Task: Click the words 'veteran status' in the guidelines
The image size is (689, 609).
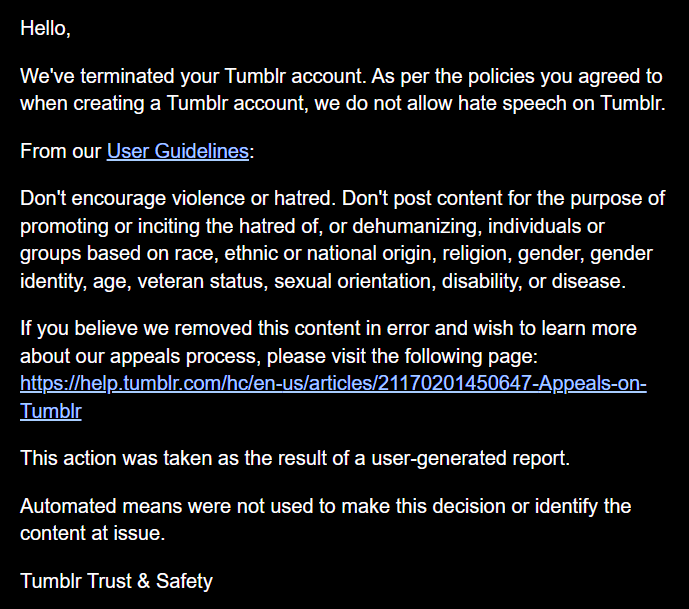Action: (x=203, y=281)
